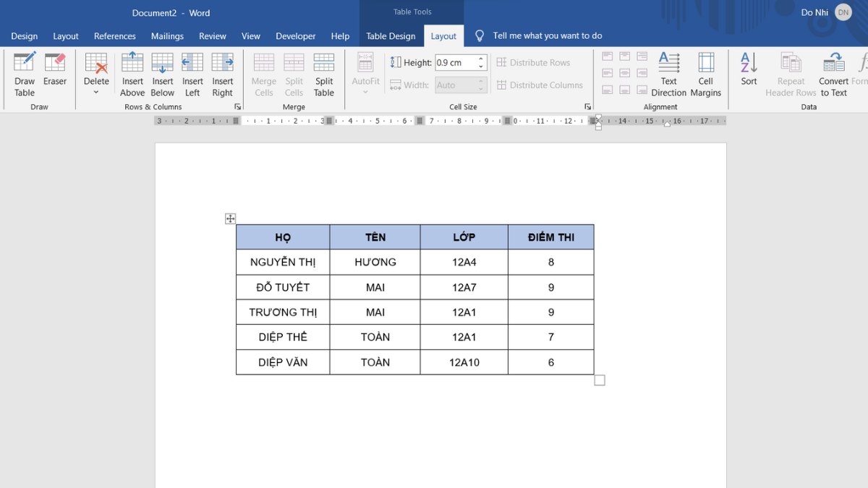This screenshot has width=868, height=488.
Task: Click the cell DIỆP THẾ
Action: tap(283, 337)
